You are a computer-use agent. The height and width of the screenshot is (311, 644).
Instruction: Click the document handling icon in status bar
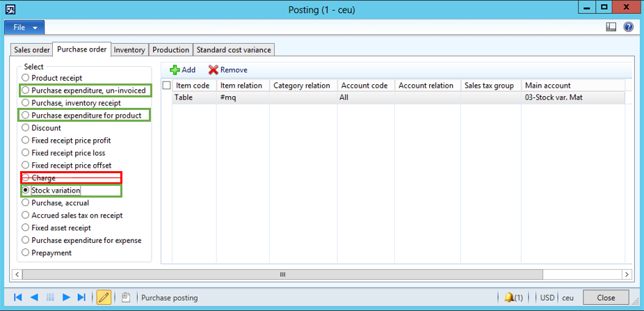coord(125,297)
